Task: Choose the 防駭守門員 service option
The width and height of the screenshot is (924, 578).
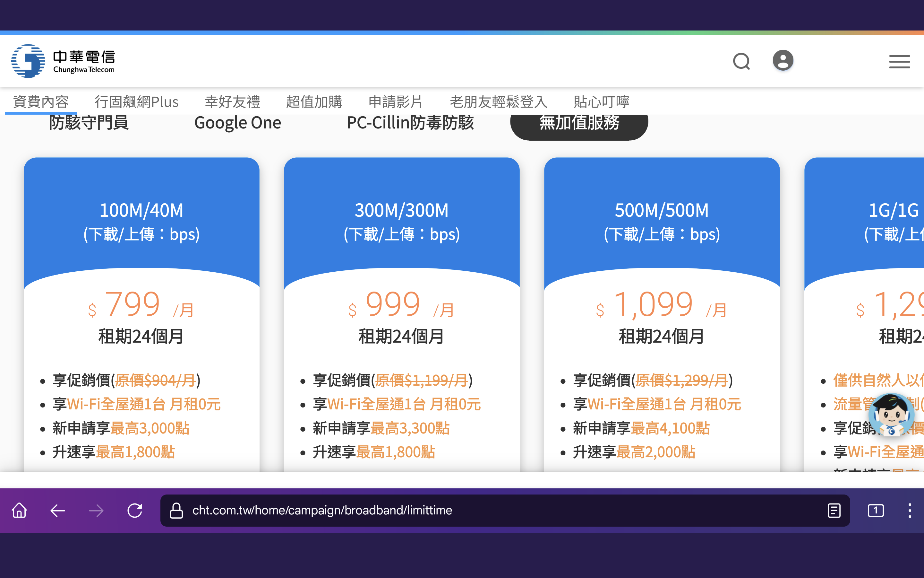Action: pos(89,123)
